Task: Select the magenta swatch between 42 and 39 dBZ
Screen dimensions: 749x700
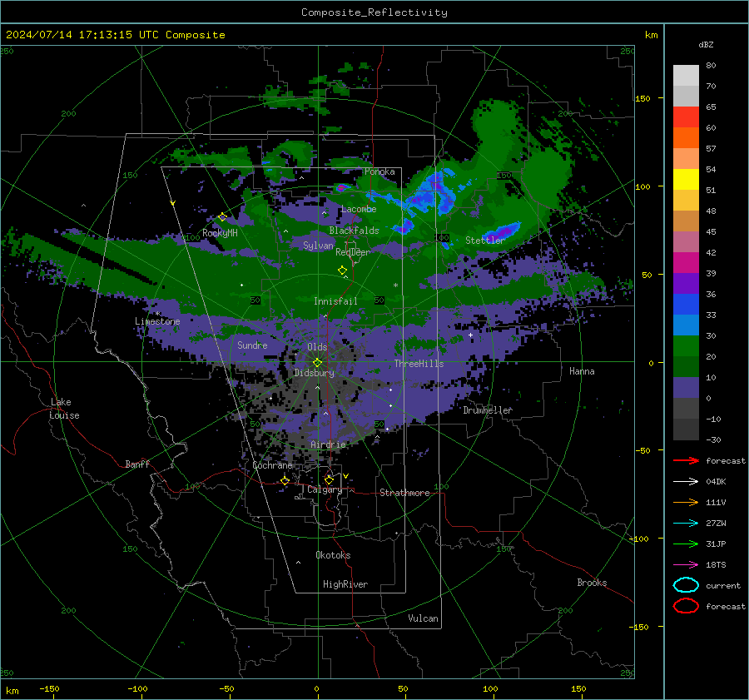Action: pyautogui.click(x=686, y=263)
